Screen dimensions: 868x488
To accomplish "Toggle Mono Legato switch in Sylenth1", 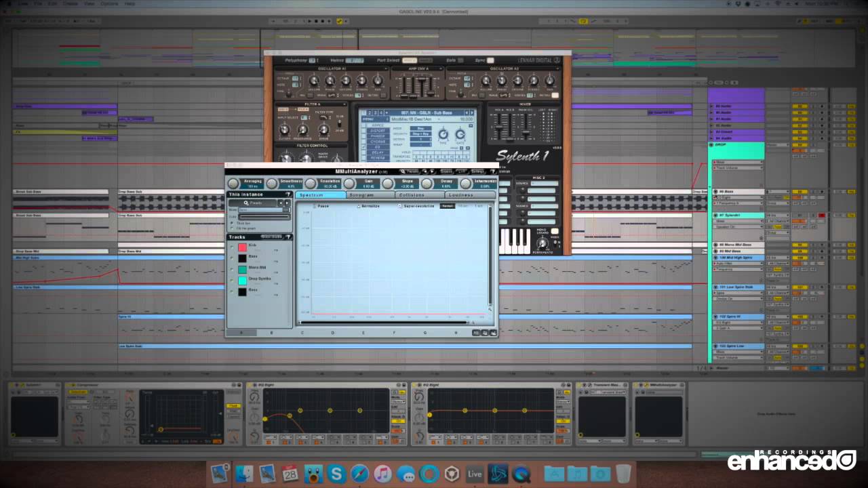I will point(555,231).
